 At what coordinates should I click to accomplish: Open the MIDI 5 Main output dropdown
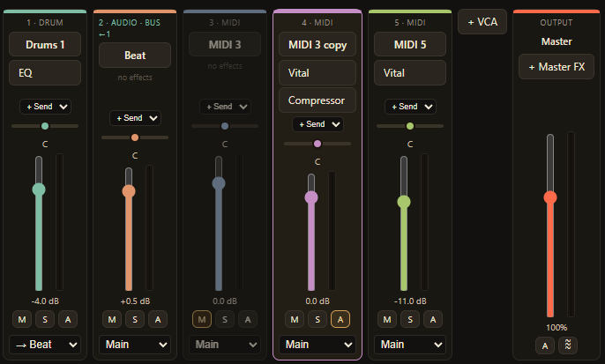click(x=410, y=345)
